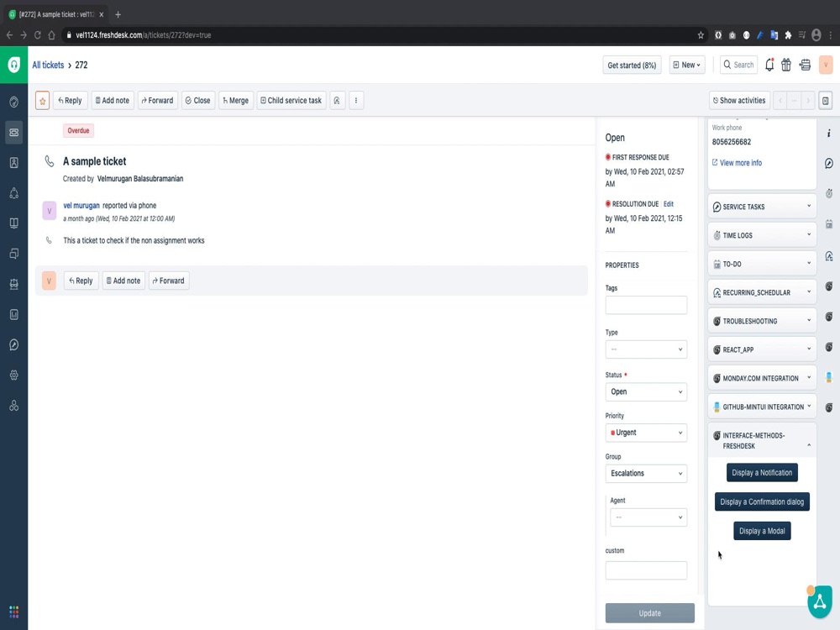The image size is (840, 630).
Task: Click the scenario automation icon beside Child service task
Action: pos(337,101)
